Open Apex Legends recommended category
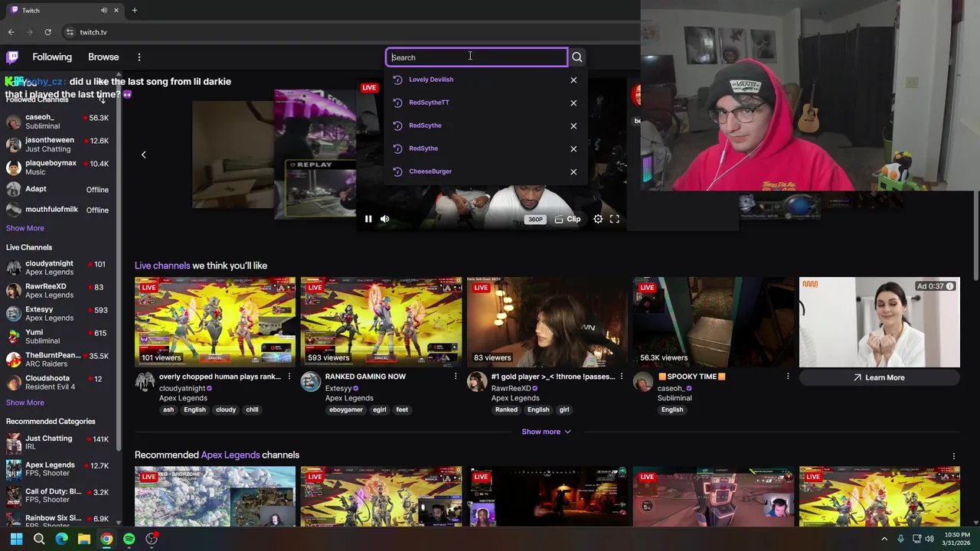Viewport: 980px width, 551px height. tap(58, 468)
